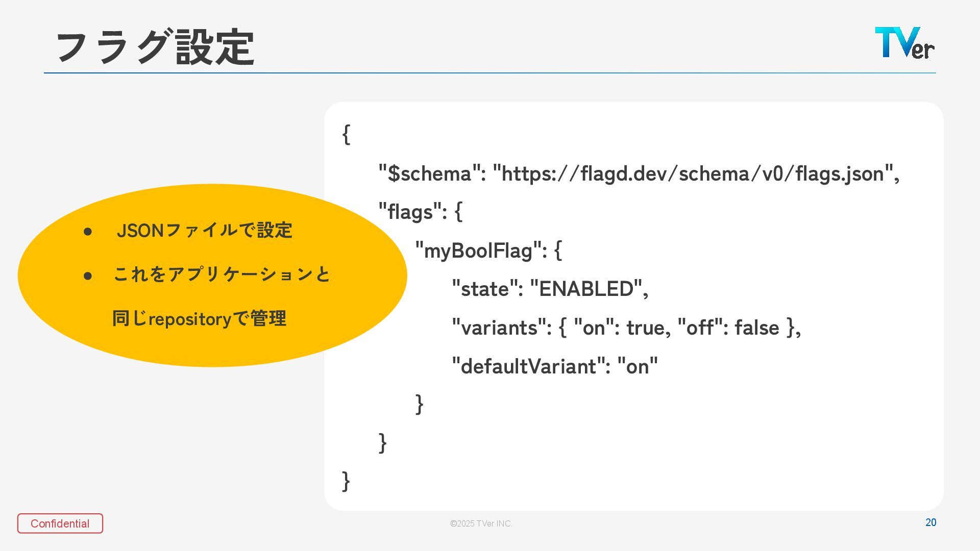
Task: Click the これをアプリケーションと bullet text
Action: 222,274
